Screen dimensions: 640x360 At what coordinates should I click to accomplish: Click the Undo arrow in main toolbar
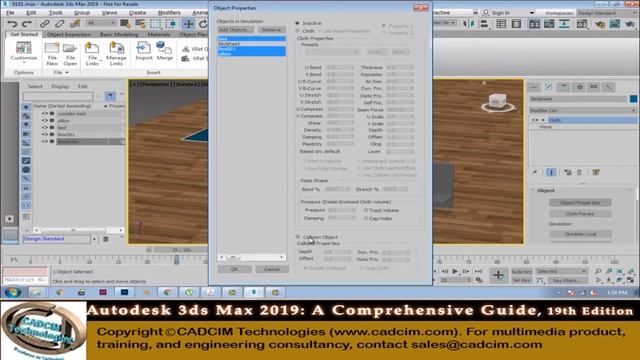tap(13, 24)
